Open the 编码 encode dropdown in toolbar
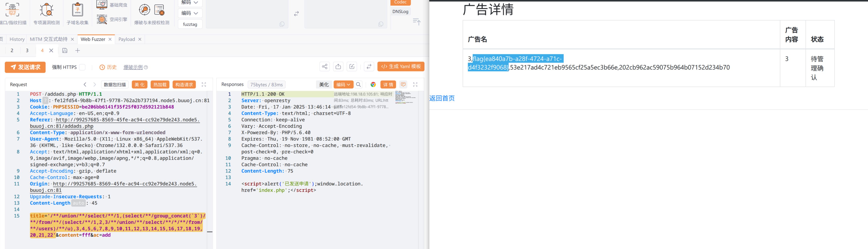Image resolution: width=868 pixels, height=249 pixels. (x=190, y=13)
